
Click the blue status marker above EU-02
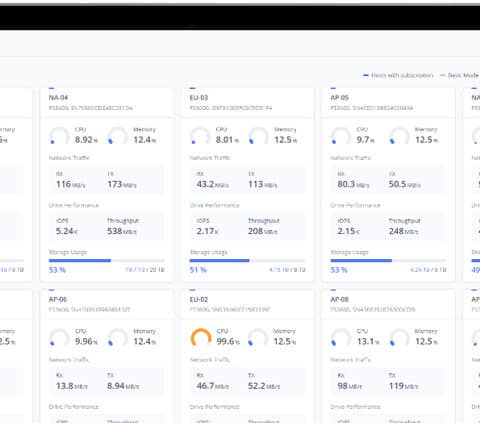point(192,290)
